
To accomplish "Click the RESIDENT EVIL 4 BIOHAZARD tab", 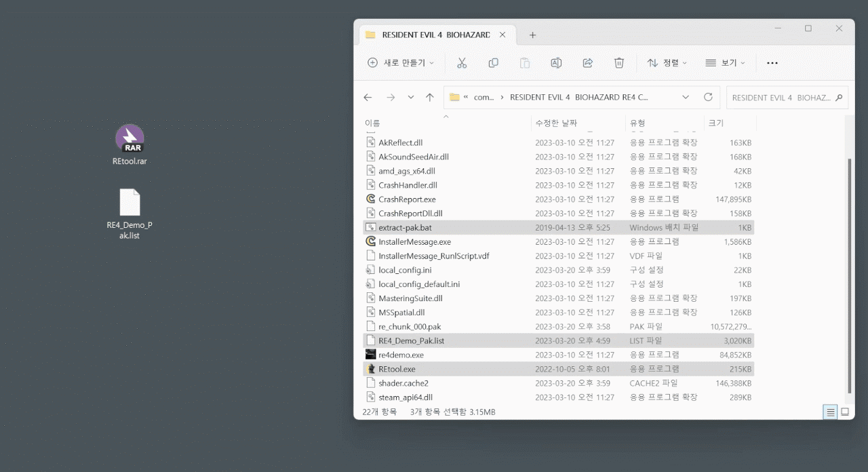I will click(436, 35).
